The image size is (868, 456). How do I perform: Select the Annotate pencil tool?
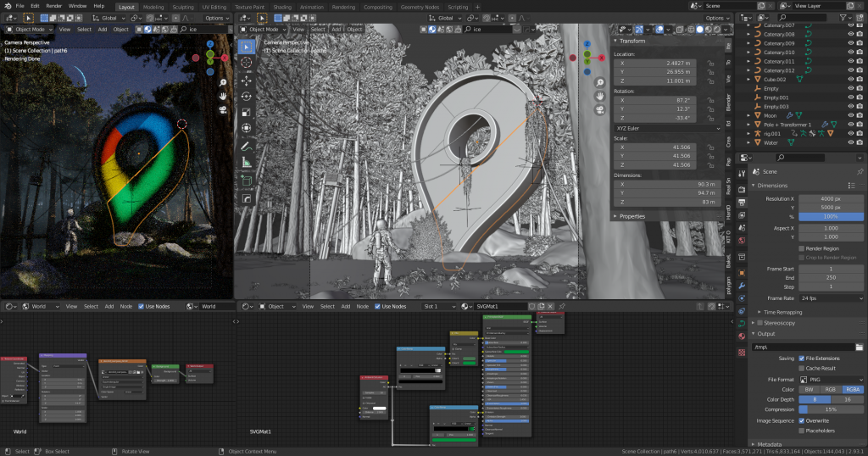(x=247, y=147)
